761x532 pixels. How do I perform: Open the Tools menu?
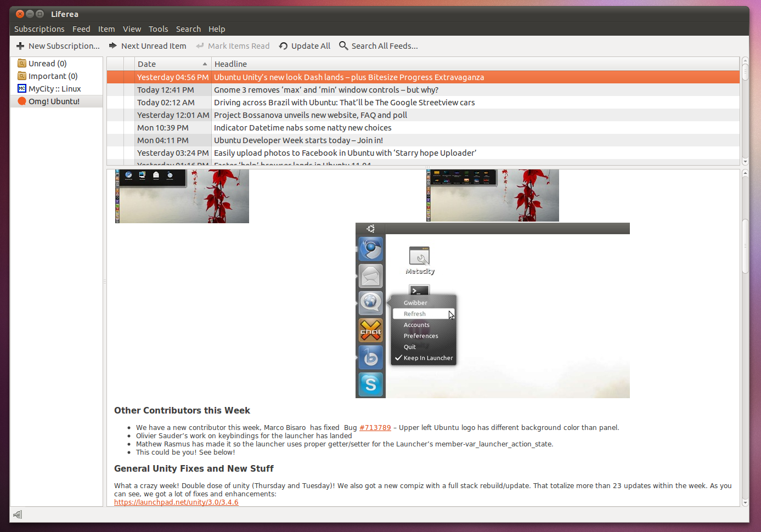(x=159, y=29)
